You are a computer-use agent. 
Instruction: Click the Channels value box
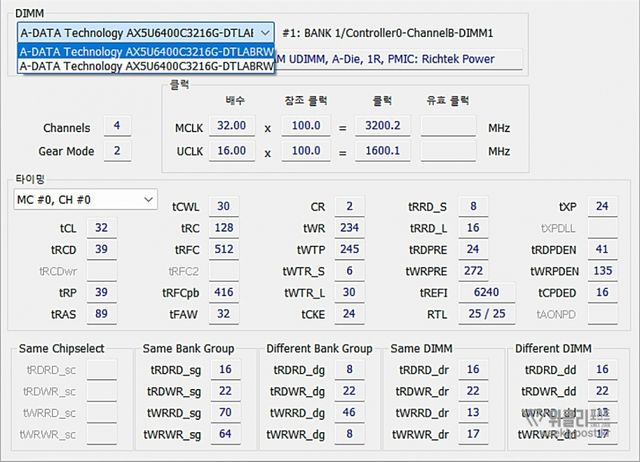[117, 126]
